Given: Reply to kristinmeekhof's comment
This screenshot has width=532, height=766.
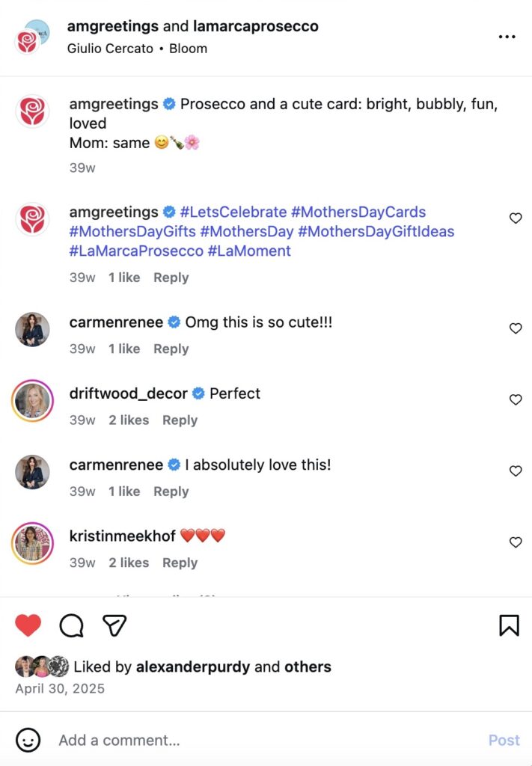Looking at the screenshot, I should click(x=180, y=563).
